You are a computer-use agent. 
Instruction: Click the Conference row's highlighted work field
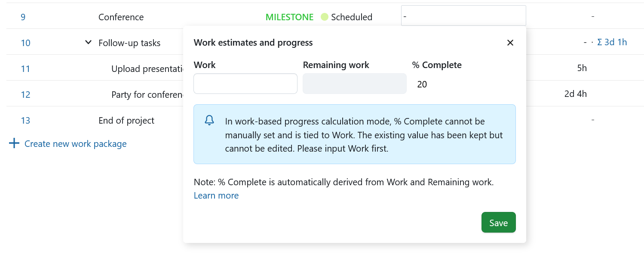[x=463, y=16]
